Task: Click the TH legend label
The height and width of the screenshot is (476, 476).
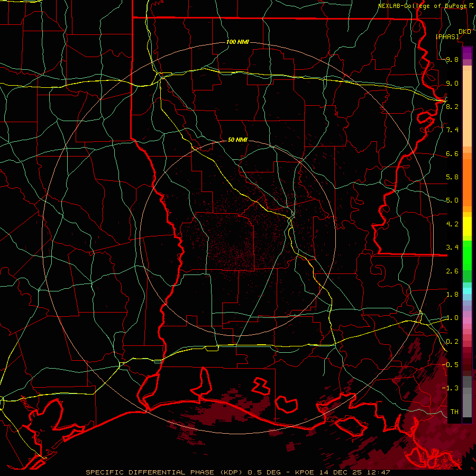Action: click(x=454, y=411)
